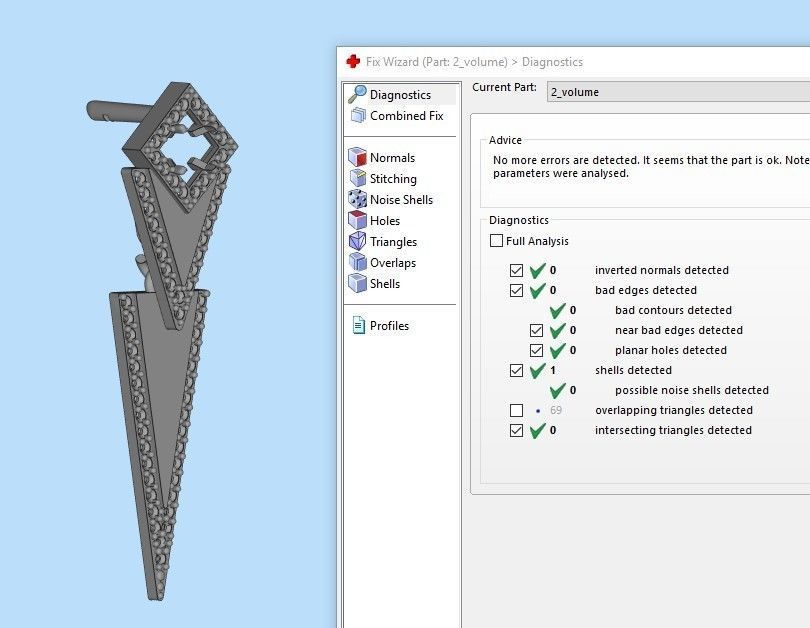Screen dimensions: 810x628
Task: Click the overlapping triangles count 69
Action: [x=556, y=410]
